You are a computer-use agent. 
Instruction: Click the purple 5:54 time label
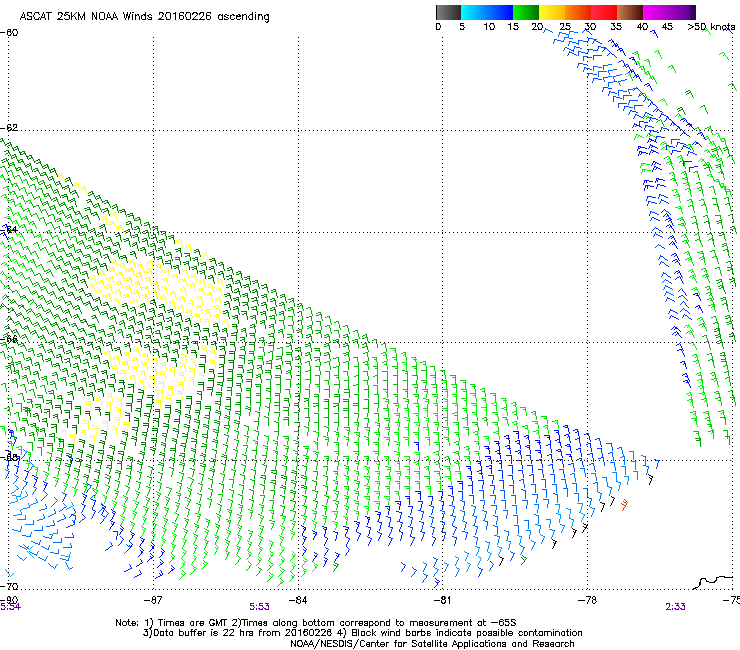tap(10, 607)
